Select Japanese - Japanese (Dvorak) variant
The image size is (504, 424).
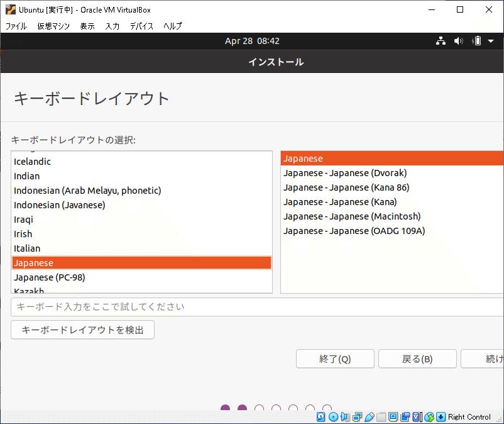[392, 173]
